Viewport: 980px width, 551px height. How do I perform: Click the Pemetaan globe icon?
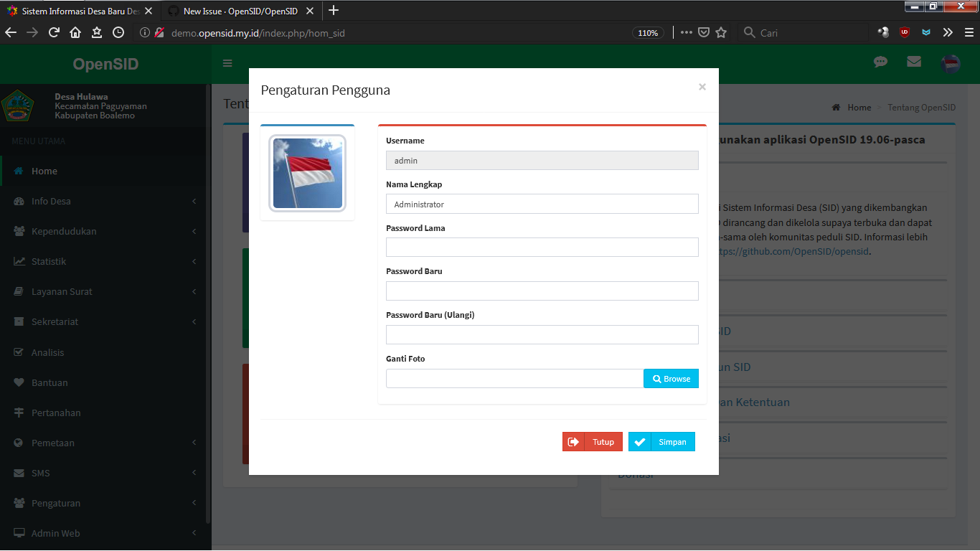pyautogui.click(x=20, y=443)
